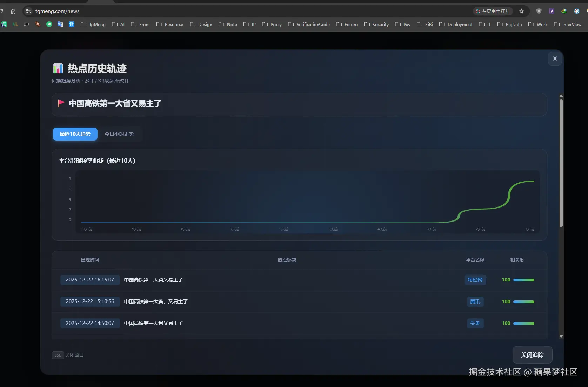Click the 每经网 platform tag
This screenshot has height=387, width=588.
coord(475,280)
